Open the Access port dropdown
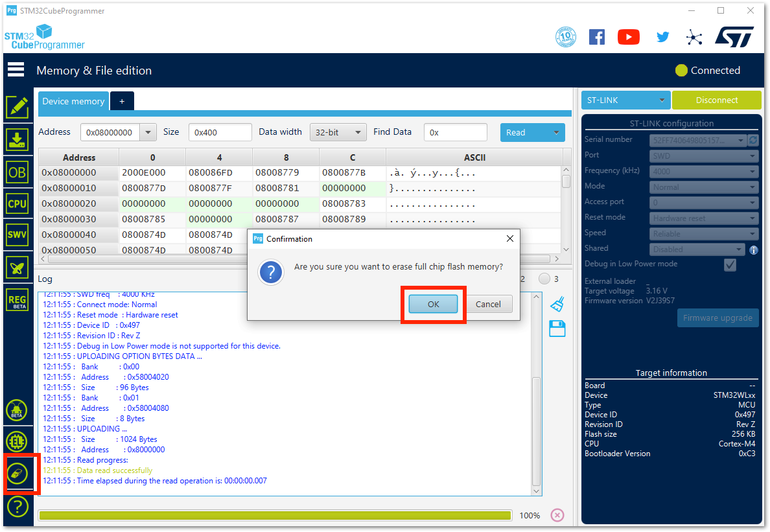The image size is (770, 532). [704, 203]
